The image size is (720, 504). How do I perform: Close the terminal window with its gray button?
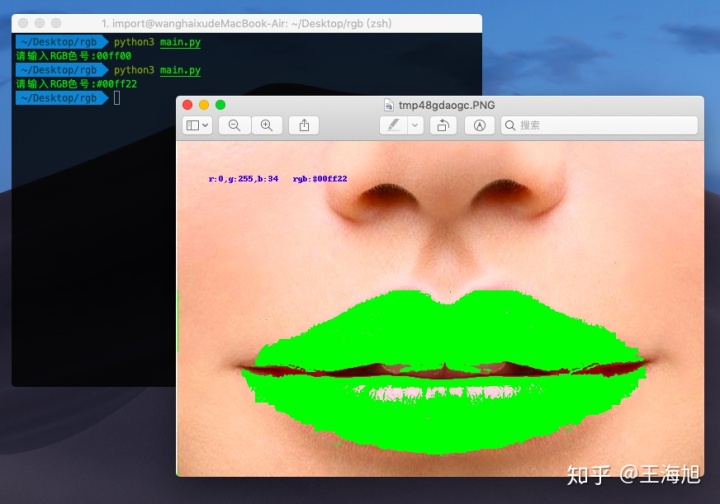coord(23,23)
